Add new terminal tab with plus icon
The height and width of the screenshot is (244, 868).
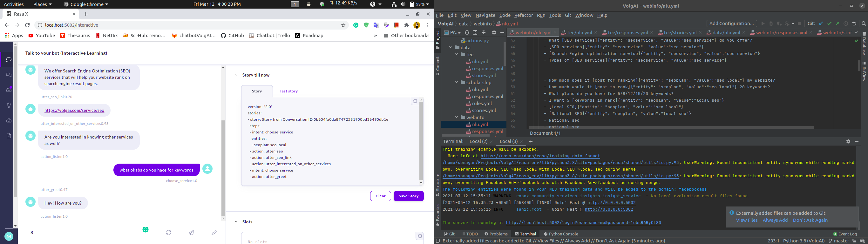531,142
